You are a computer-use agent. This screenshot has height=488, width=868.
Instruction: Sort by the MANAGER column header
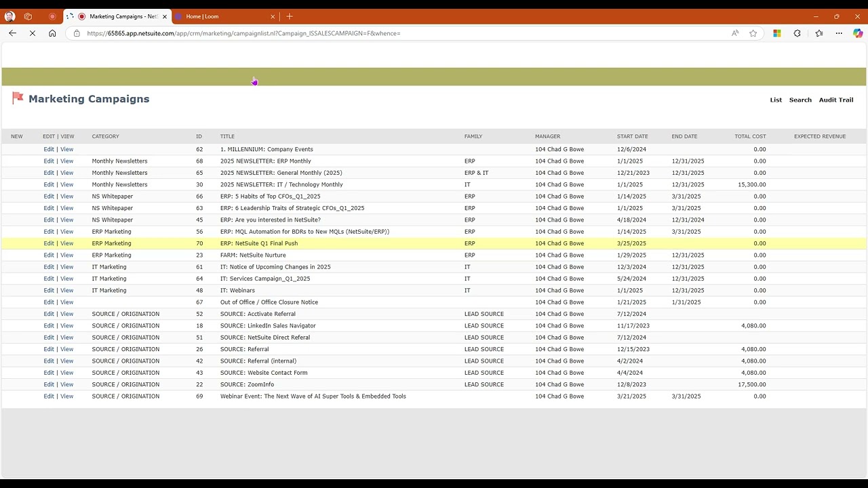pos(547,136)
